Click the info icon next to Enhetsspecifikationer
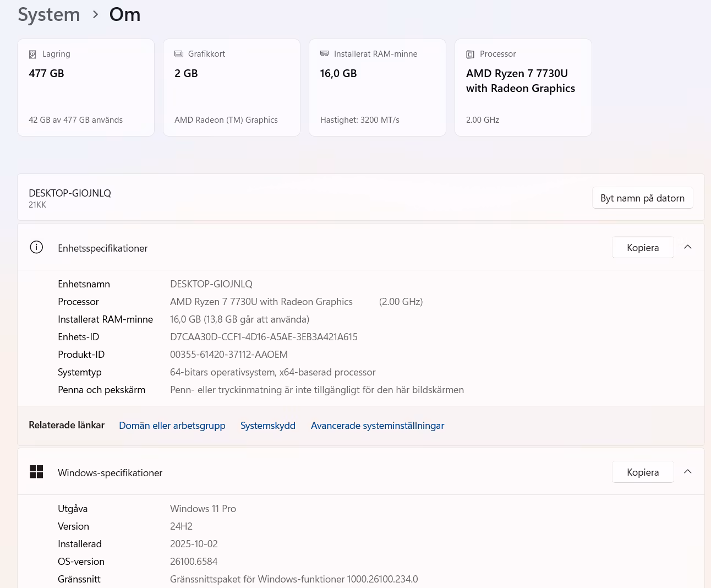Image resolution: width=711 pixels, height=588 pixels. [x=36, y=247]
